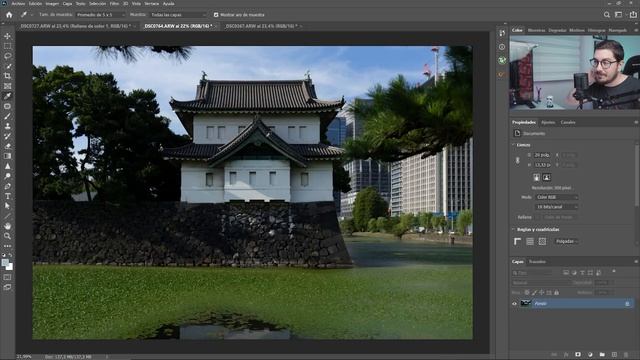Image resolution: width=640 pixels, height=360 pixels.
Task: Toggle Quick Mask mode icon
Action: pos(7,278)
